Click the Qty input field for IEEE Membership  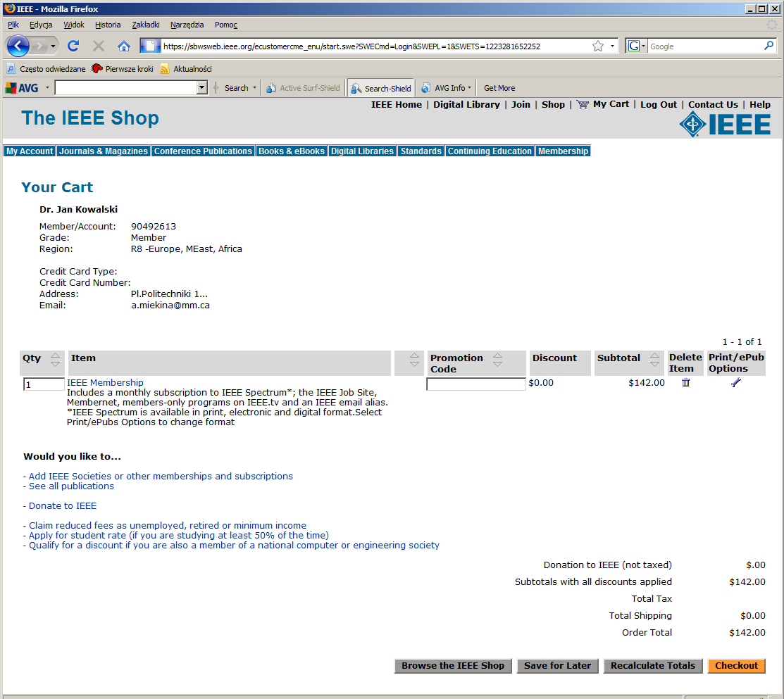44,384
